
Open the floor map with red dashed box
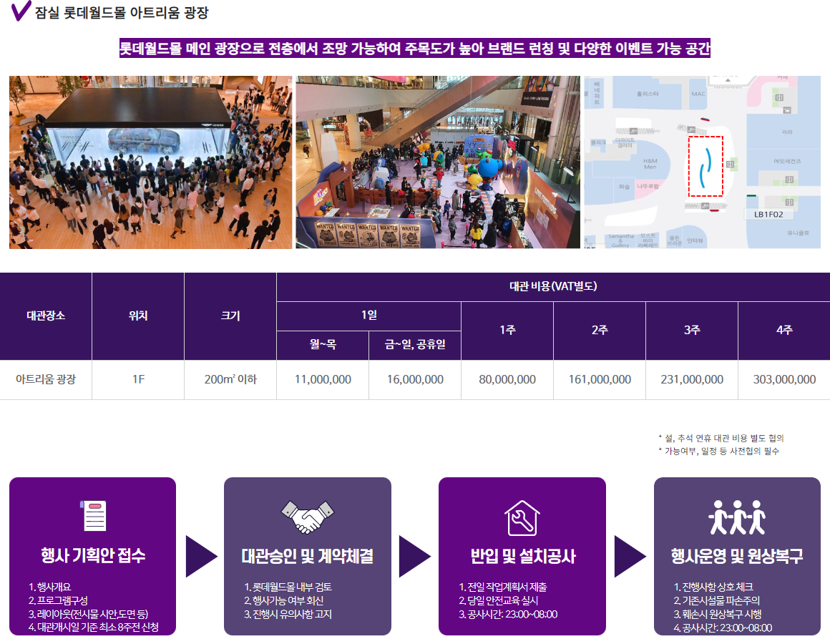point(703,162)
